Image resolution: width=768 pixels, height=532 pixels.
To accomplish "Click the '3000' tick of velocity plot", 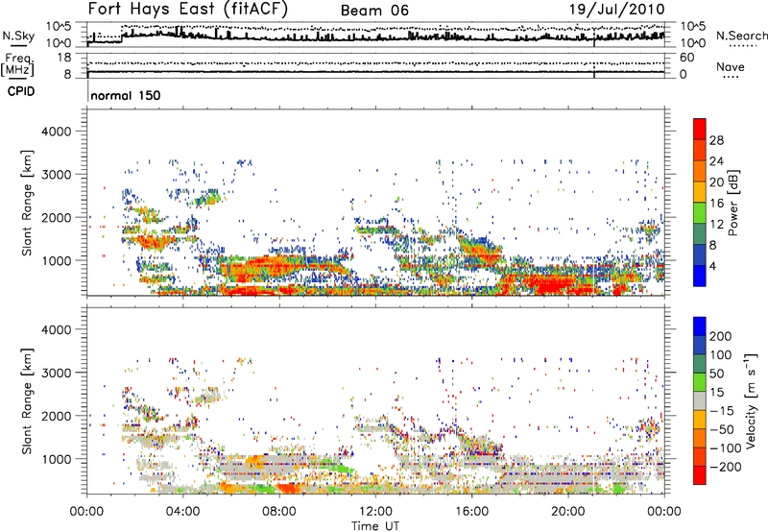I will click(x=57, y=373).
